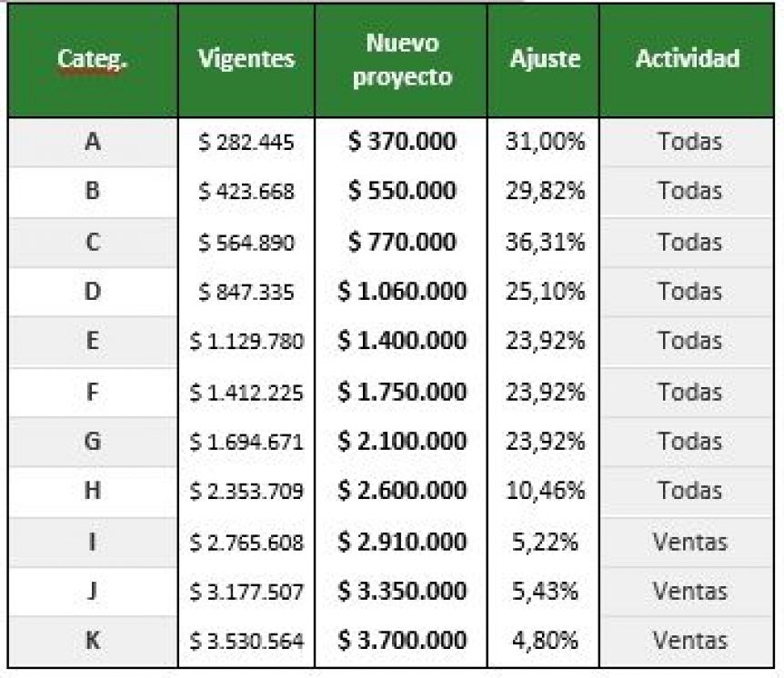Viewport: 784px width, 678px height.
Task: Select the 36,31% adjustment cell
Action: coord(544,243)
